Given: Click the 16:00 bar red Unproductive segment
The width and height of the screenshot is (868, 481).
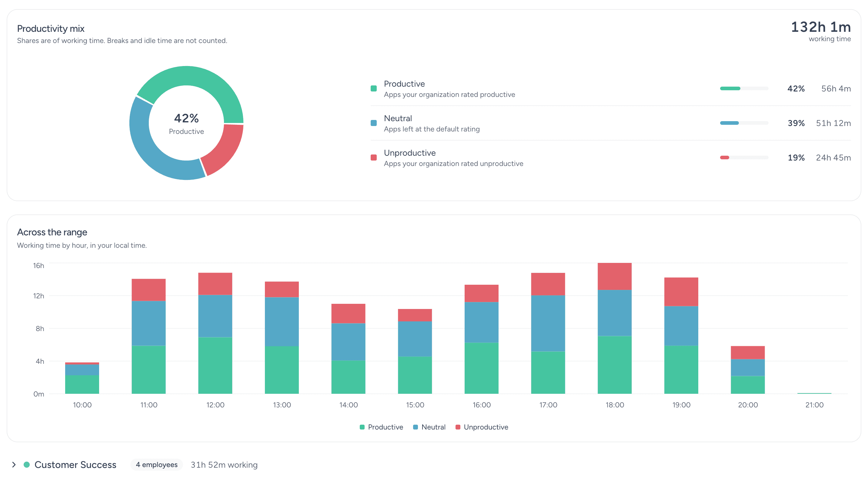Looking at the screenshot, I should pyautogui.click(x=481, y=293).
